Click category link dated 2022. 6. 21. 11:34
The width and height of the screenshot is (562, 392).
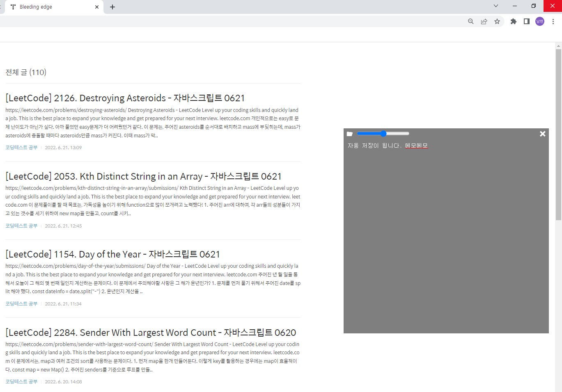[x=21, y=304]
